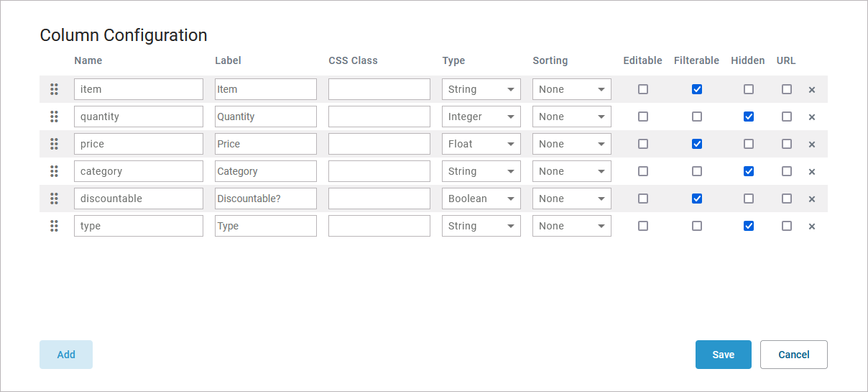
Task: Delete the type column row
Action: [812, 227]
